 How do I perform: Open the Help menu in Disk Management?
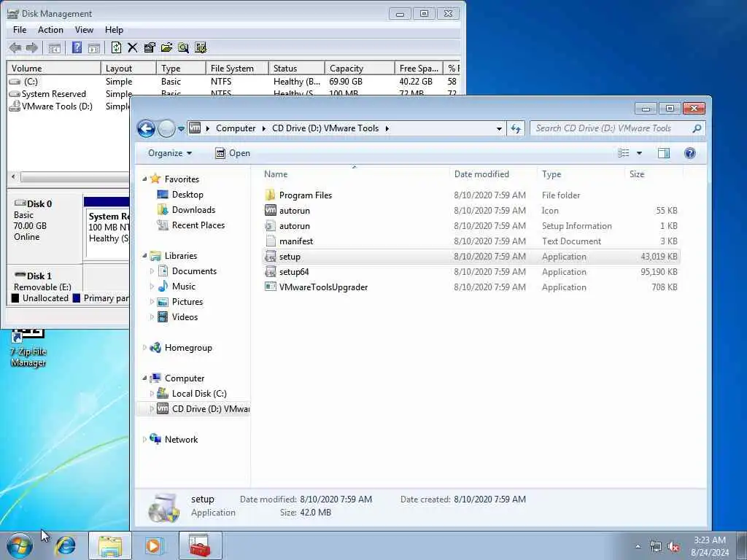pos(114,29)
